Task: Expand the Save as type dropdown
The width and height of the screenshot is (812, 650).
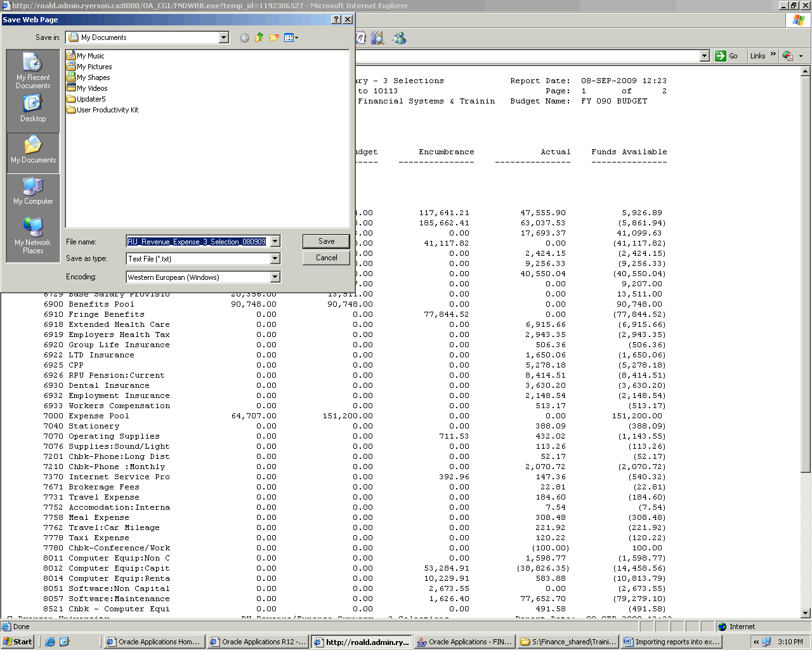Action: [275, 259]
